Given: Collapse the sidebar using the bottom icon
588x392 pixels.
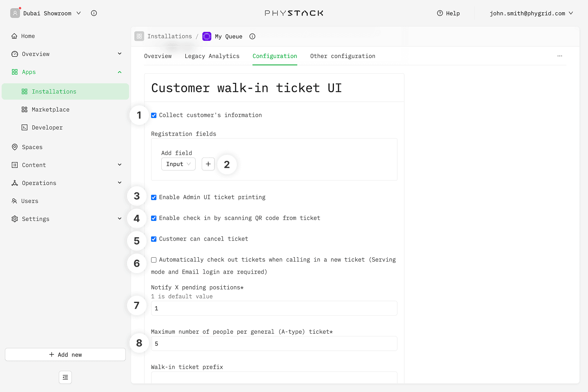Looking at the screenshot, I should point(65,377).
